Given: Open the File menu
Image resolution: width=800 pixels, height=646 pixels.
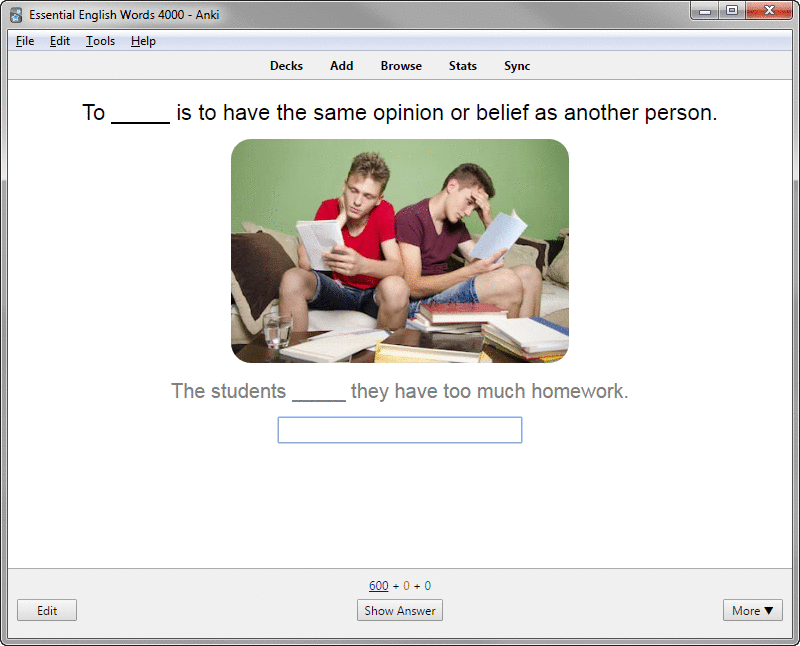Looking at the screenshot, I should click(25, 41).
